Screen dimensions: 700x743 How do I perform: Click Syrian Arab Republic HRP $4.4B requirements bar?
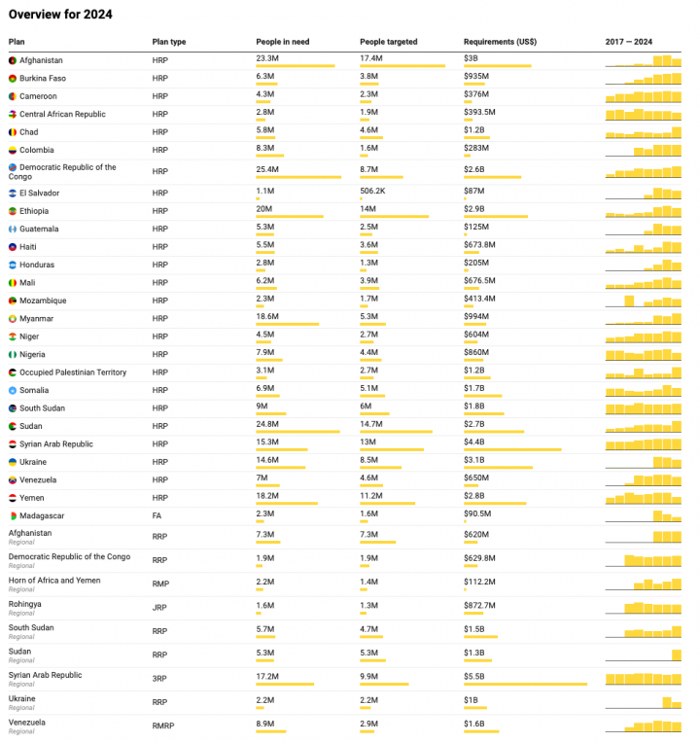[512, 449]
